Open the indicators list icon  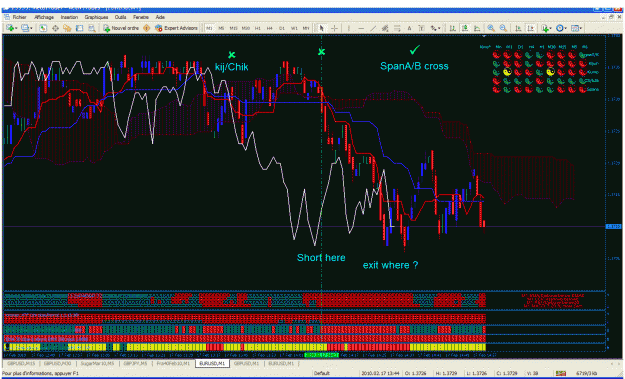pos(545,28)
